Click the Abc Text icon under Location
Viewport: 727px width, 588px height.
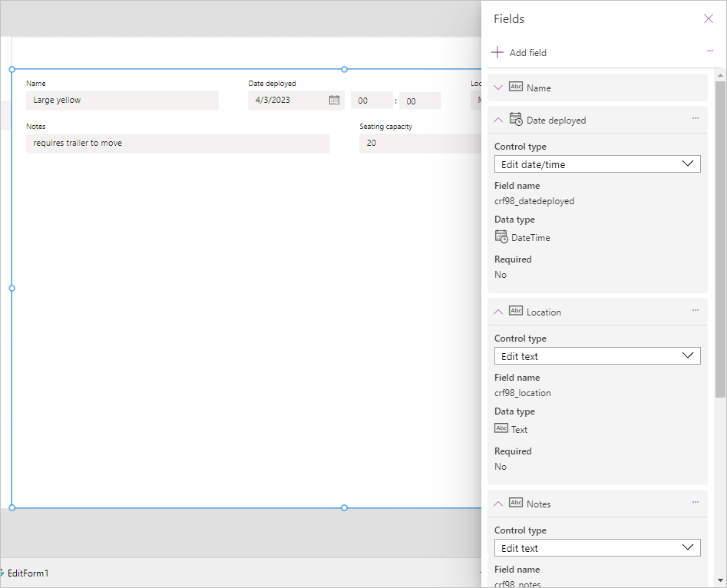coord(501,428)
